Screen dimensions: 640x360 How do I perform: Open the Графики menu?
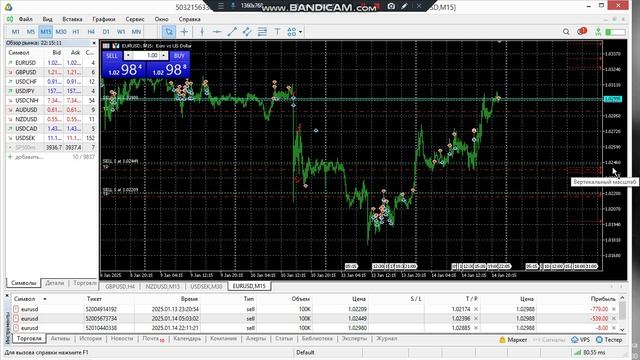[104, 19]
